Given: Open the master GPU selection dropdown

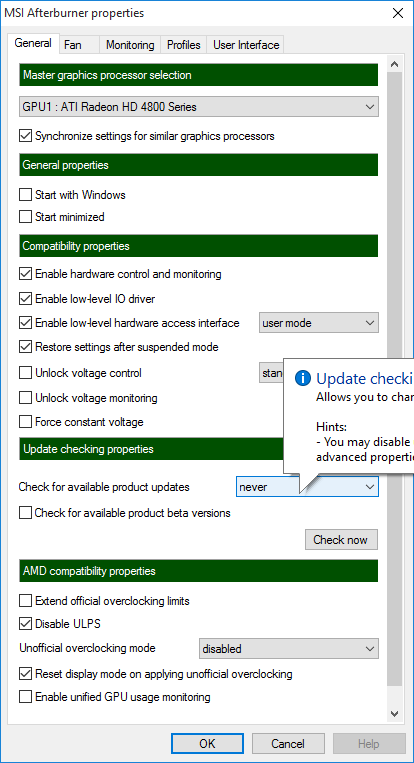Looking at the screenshot, I should [199, 107].
